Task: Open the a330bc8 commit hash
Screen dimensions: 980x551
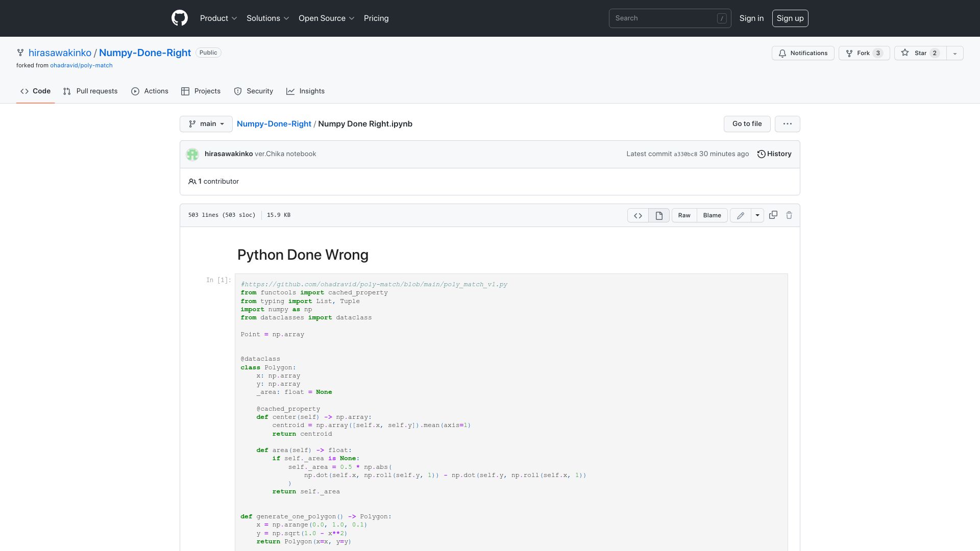Action: [x=685, y=154]
